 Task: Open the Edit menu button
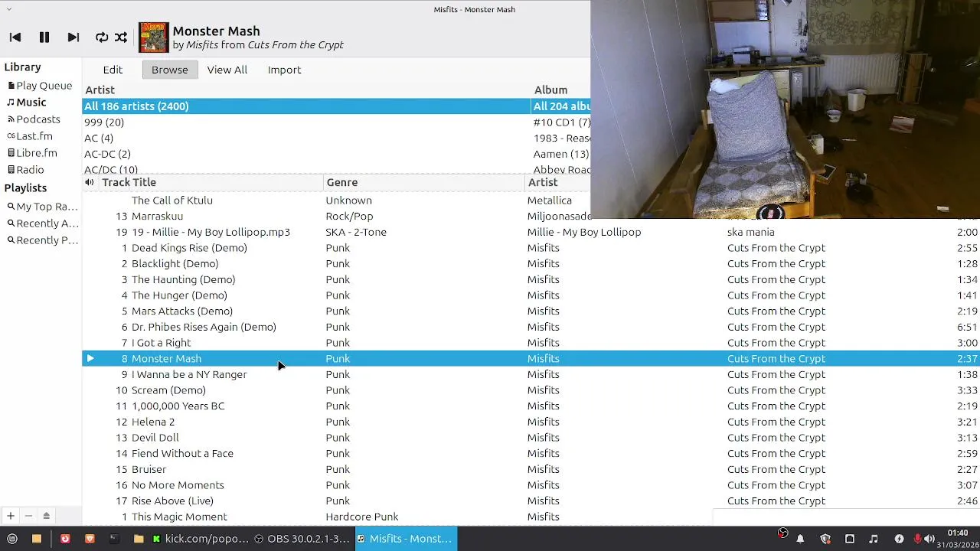113,70
